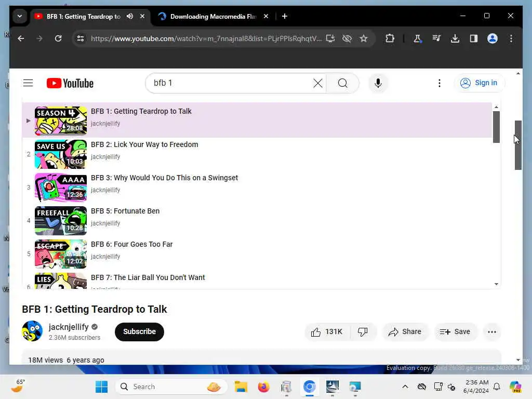This screenshot has width=532, height=399.
Task: Open more actions ellipsis beside Save
Action: click(492, 332)
